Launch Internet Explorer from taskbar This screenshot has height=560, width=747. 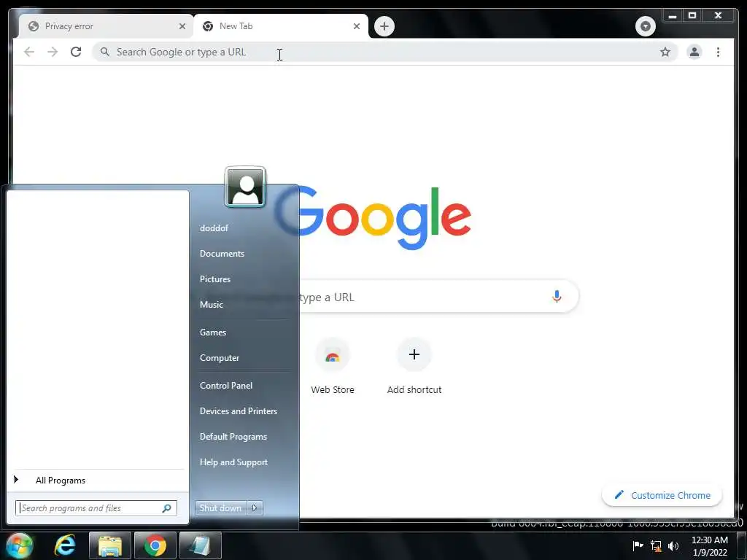coord(64,545)
